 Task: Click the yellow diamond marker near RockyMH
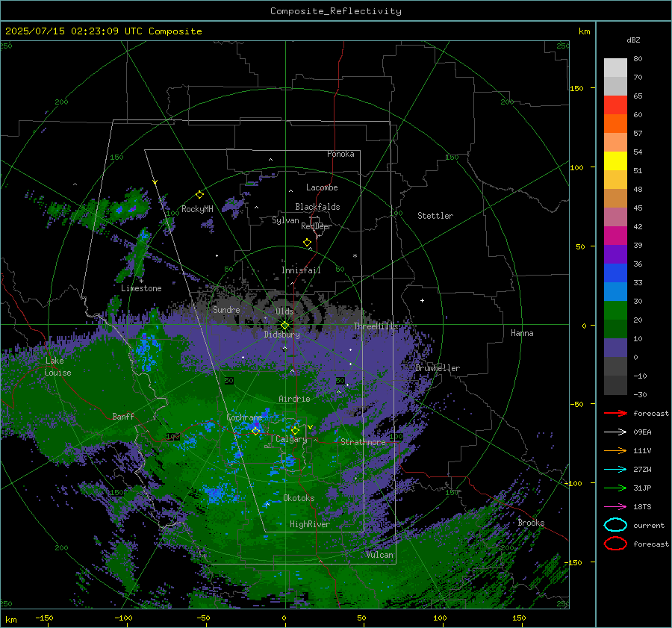pyautogui.click(x=199, y=195)
